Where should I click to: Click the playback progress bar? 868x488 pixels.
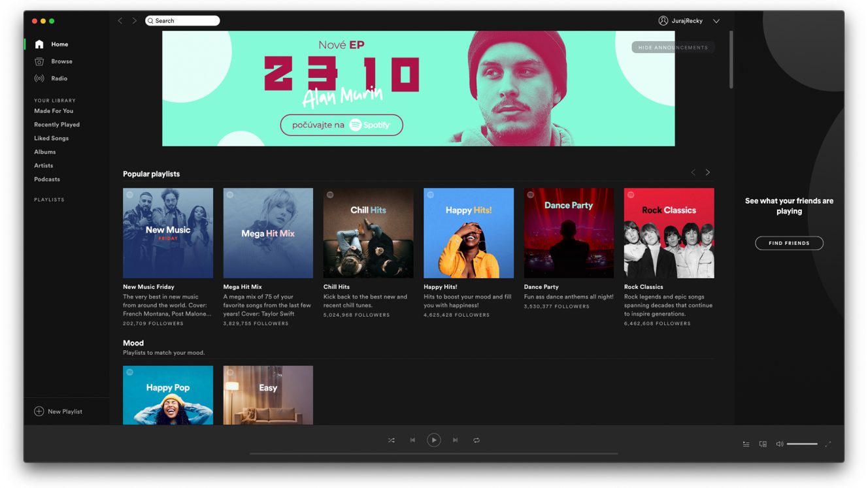click(434, 453)
